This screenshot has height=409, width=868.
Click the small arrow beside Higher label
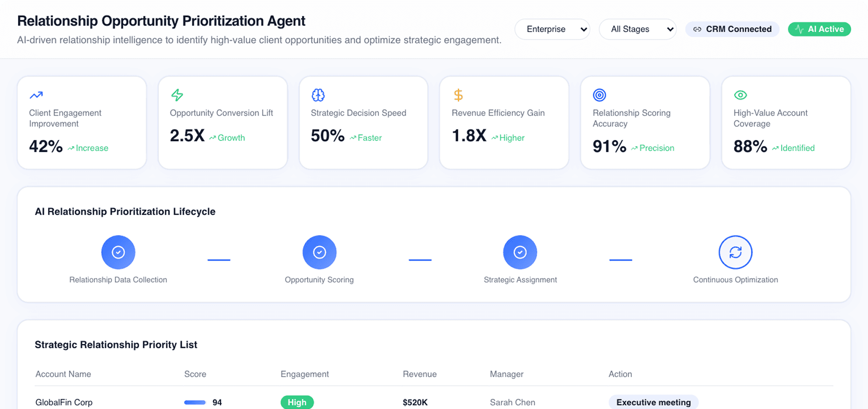coord(495,138)
